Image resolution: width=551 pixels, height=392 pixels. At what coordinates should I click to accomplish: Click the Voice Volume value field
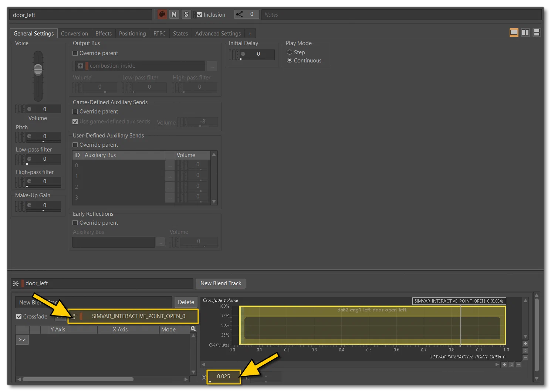(x=44, y=109)
